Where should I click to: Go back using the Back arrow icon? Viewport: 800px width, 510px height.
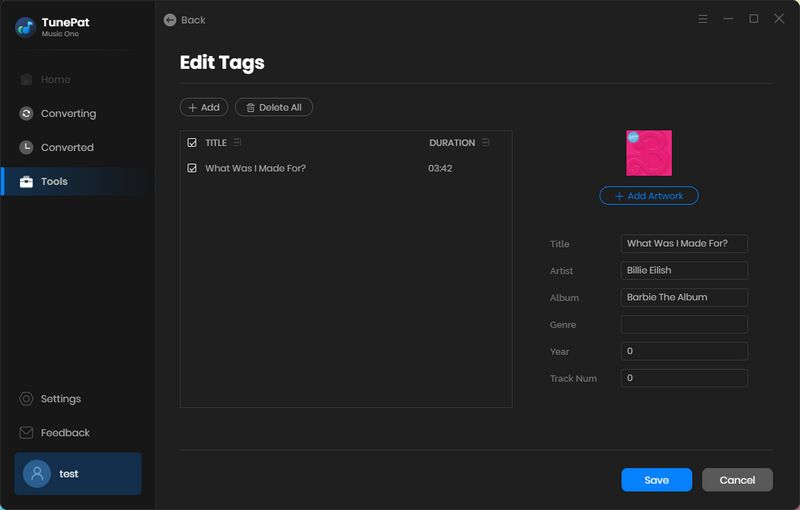(170, 20)
